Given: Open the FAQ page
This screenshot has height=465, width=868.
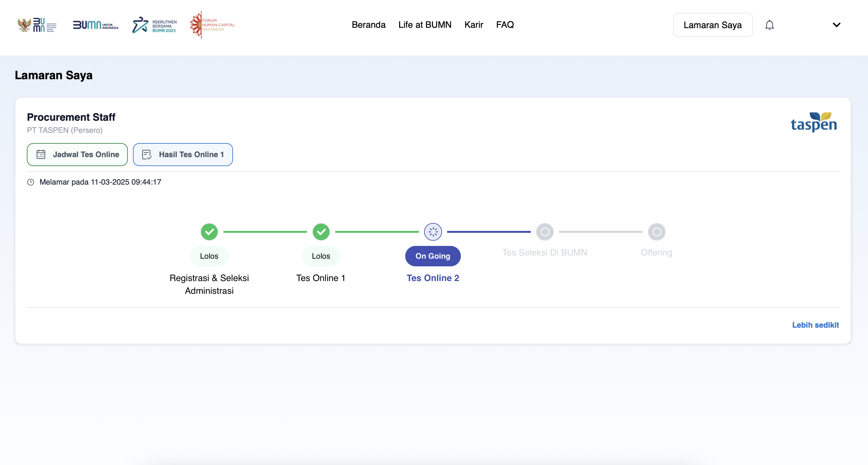Looking at the screenshot, I should pos(505,25).
